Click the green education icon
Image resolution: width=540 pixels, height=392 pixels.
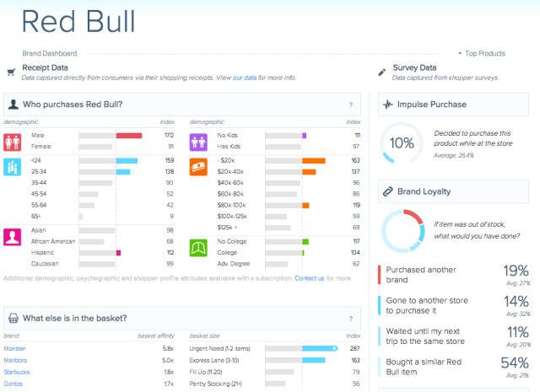(201, 248)
